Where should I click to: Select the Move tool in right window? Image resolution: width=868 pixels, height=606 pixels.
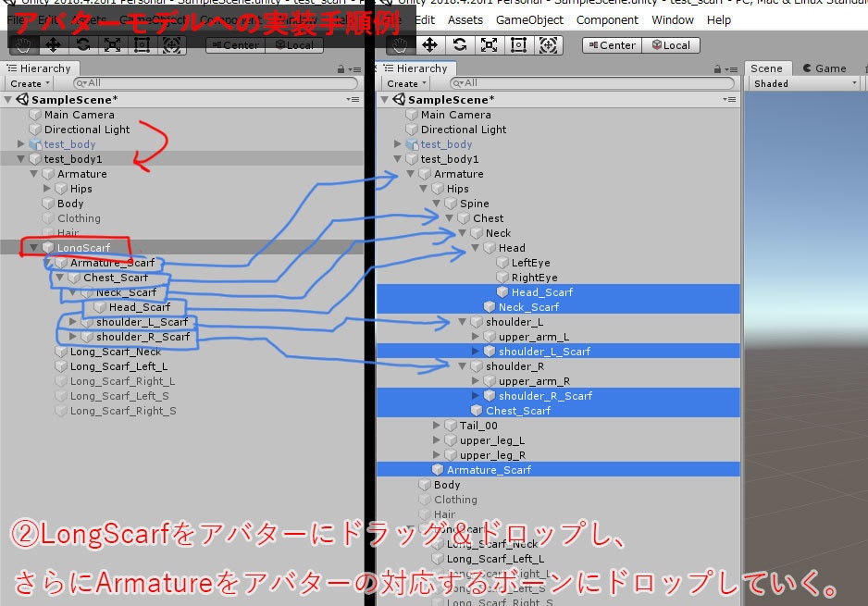tap(429, 44)
